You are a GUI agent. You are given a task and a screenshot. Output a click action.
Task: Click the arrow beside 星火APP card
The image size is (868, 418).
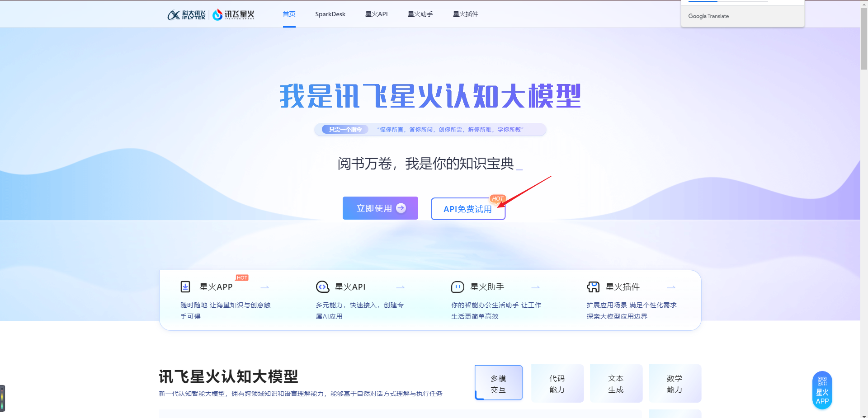coord(265,287)
